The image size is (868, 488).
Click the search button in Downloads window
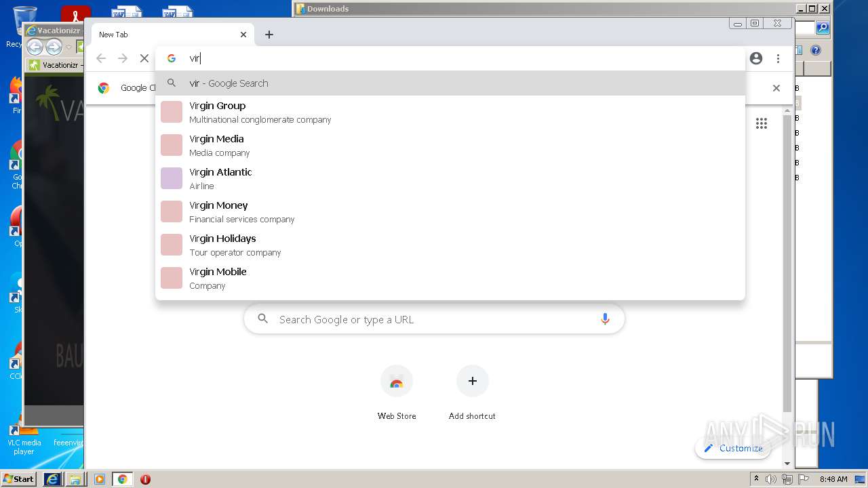[x=823, y=27]
